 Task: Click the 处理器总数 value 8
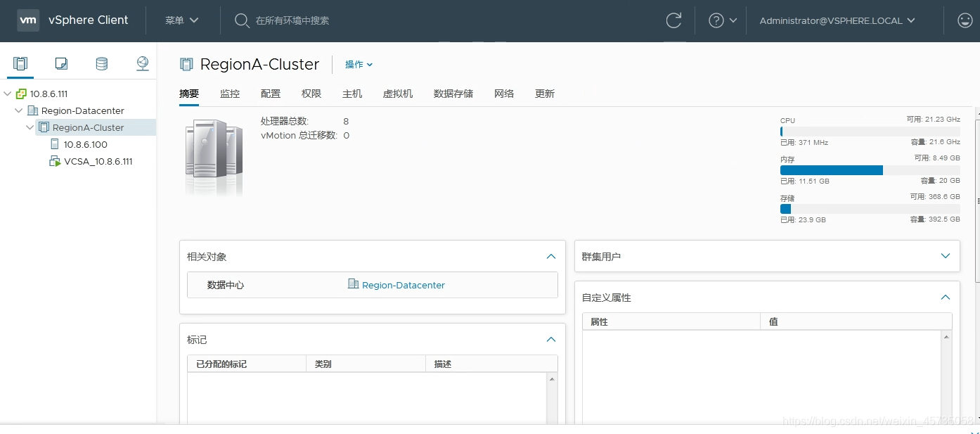click(x=346, y=121)
